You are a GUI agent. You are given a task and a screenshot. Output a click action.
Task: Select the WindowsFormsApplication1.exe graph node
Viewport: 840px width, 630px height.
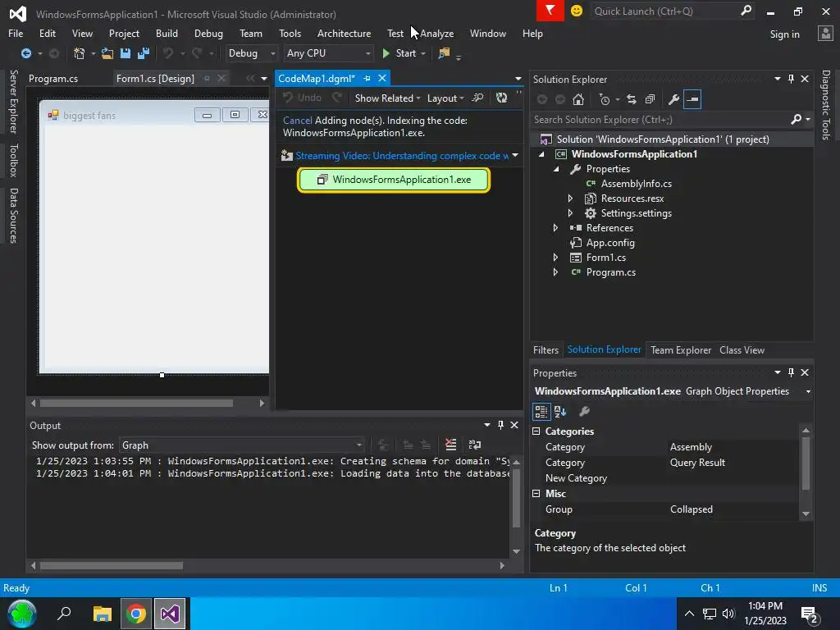tap(394, 180)
